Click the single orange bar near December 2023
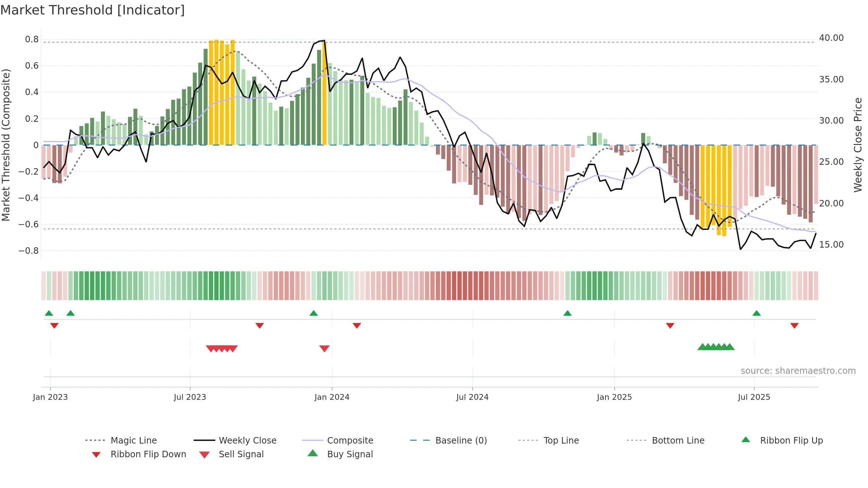The image size is (868, 488). 324,94
